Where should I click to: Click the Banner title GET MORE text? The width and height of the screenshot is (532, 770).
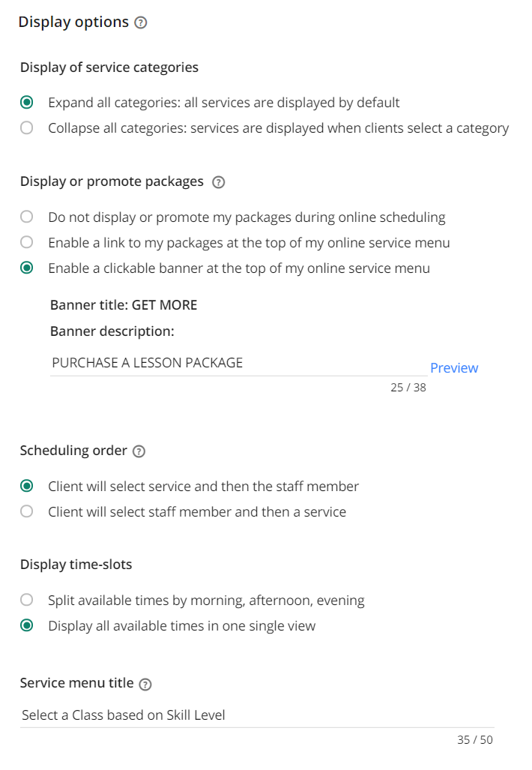[124, 305]
